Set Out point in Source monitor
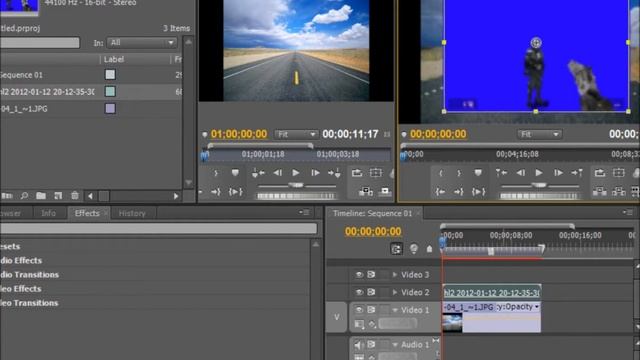 click(x=216, y=173)
